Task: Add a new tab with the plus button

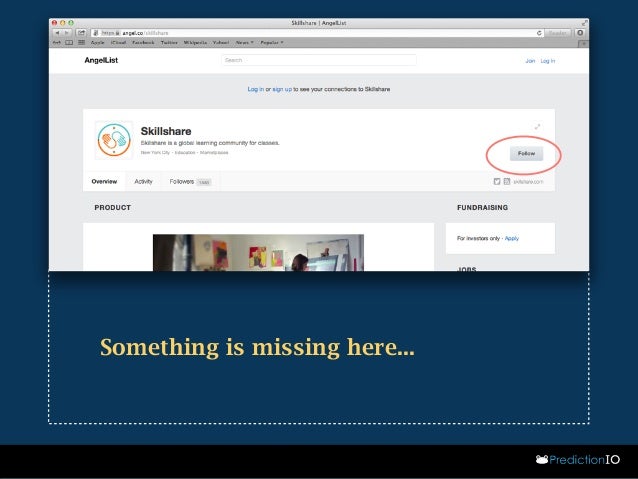Action: [x=584, y=43]
